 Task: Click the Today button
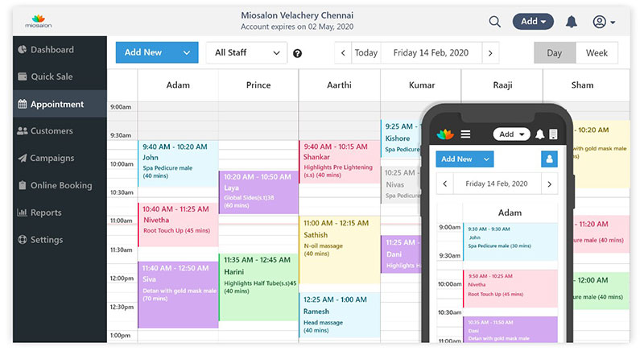click(366, 53)
